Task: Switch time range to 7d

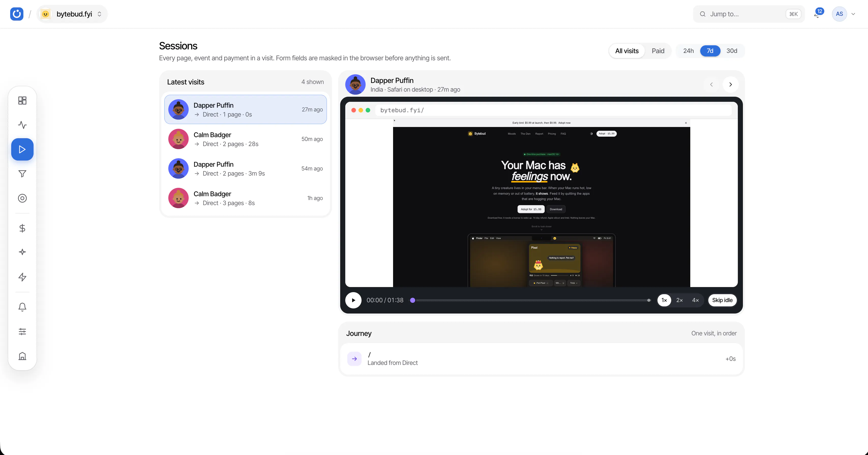Action: (x=710, y=51)
